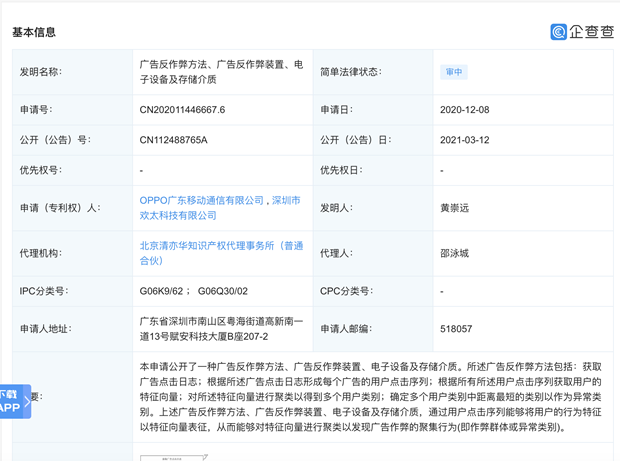Click the 申请人邮编 label
The height and width of the screenshot is (461, 620).
pos(346,329)
